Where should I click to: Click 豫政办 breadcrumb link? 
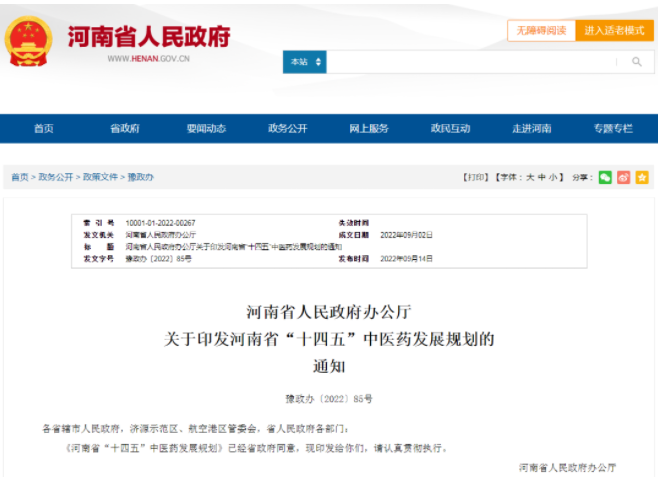point(140,177)
